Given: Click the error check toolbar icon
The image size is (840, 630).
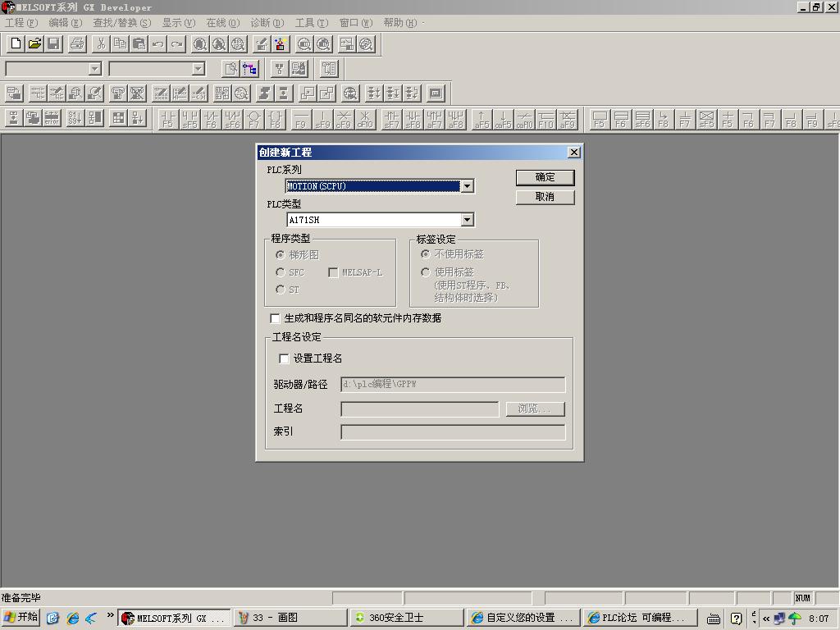Looking at the screenshot, I should (52, 118).
